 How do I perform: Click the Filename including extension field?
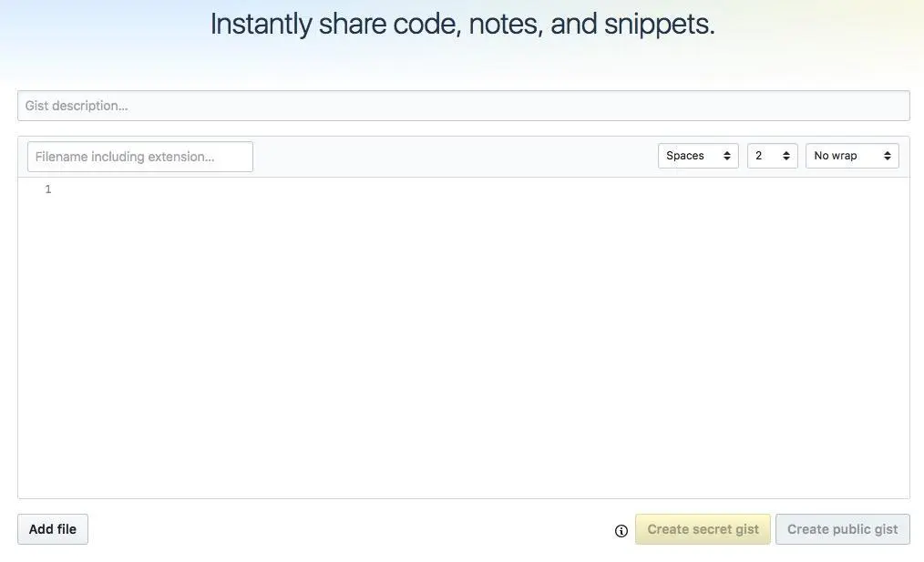tap(140, 157)
